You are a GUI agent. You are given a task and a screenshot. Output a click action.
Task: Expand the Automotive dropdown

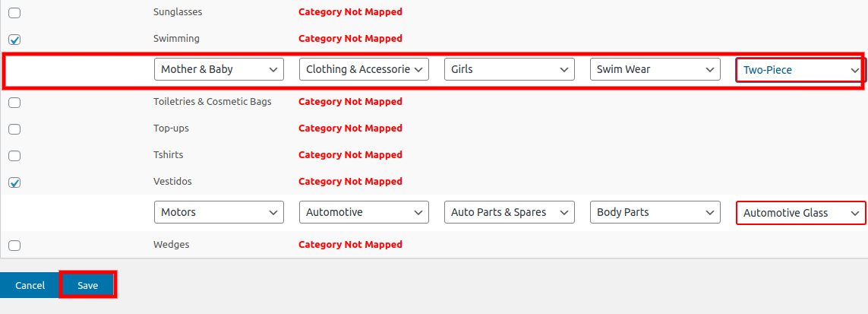click(x=364, y=212)
